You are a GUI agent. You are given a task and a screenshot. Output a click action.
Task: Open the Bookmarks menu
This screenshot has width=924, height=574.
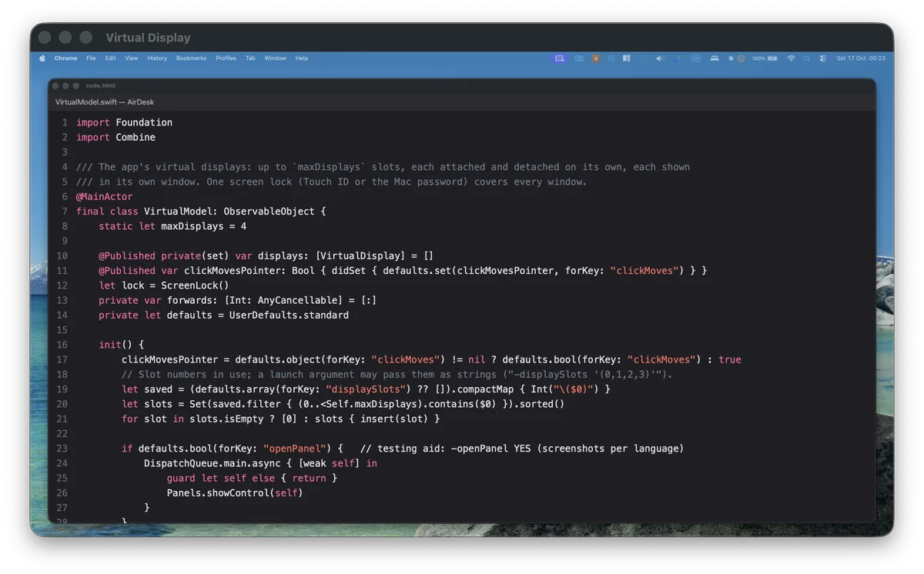(191, 58)
